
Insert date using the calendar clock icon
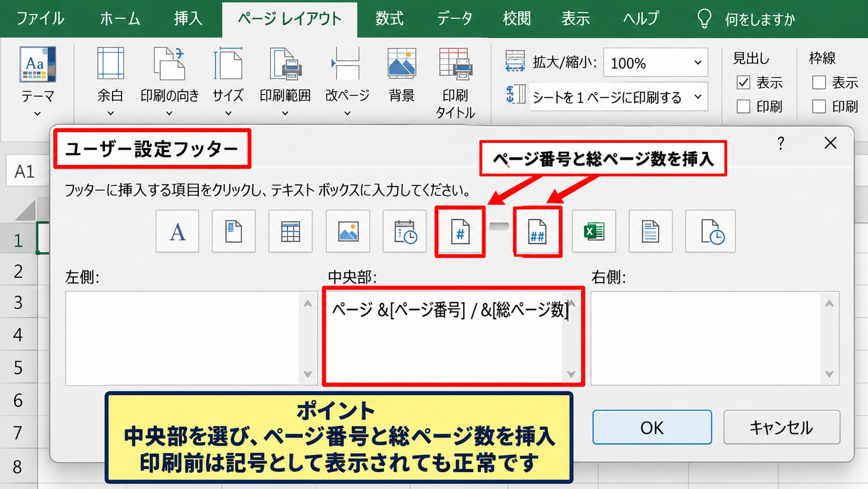click(405, 231)
